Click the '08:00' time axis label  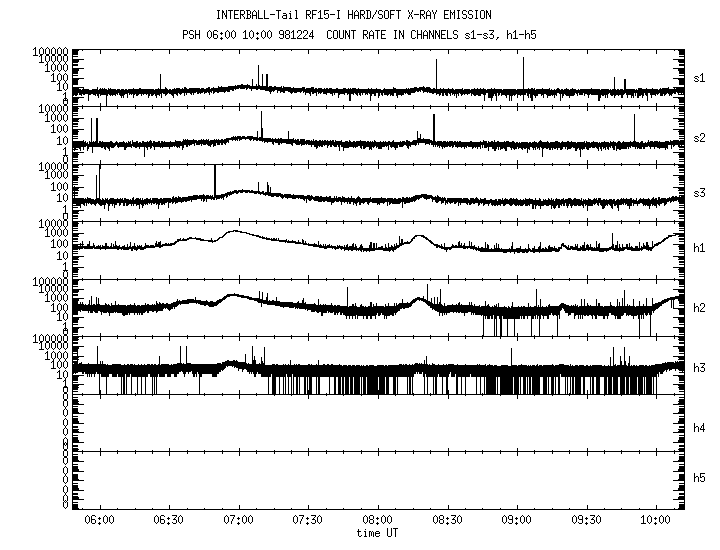[x=377, y=520]
